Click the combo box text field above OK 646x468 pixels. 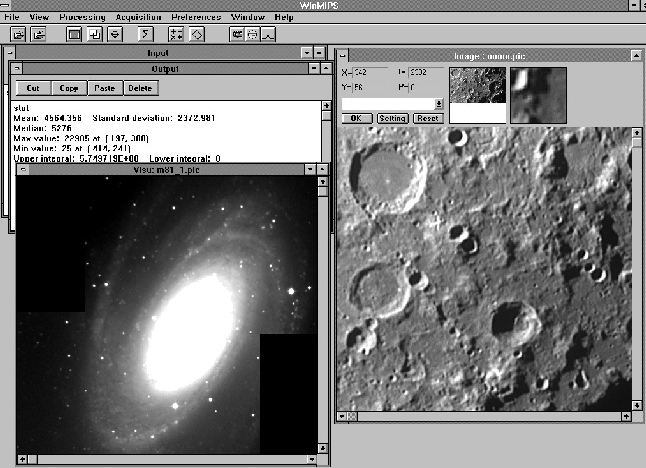388,104
